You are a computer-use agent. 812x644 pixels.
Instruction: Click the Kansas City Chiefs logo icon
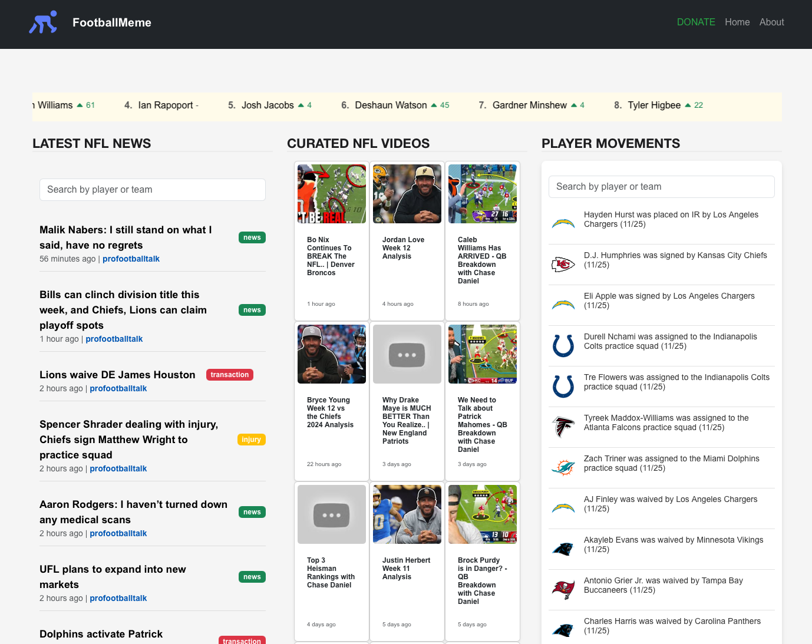coord(563,265)
